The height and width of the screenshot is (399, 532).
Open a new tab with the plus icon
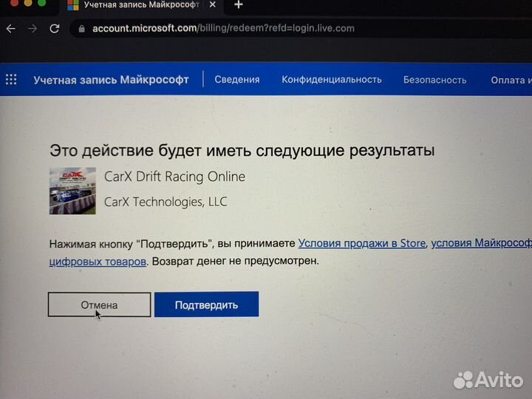coord(239,4)
